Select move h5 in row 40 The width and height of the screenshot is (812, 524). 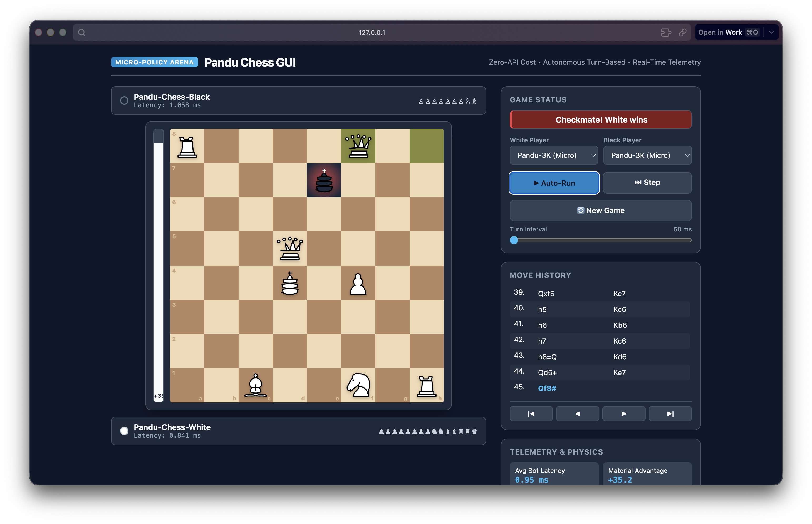pos(542,309)
